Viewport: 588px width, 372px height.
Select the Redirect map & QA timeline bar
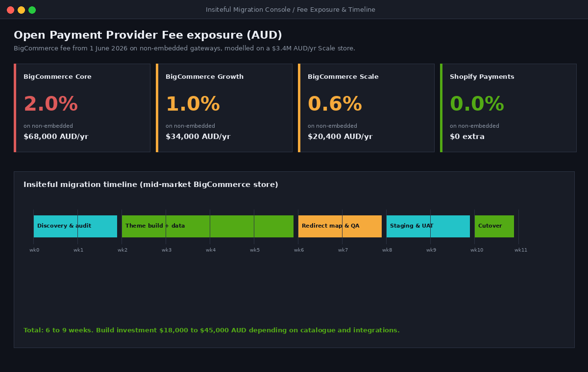pos(340,226)
